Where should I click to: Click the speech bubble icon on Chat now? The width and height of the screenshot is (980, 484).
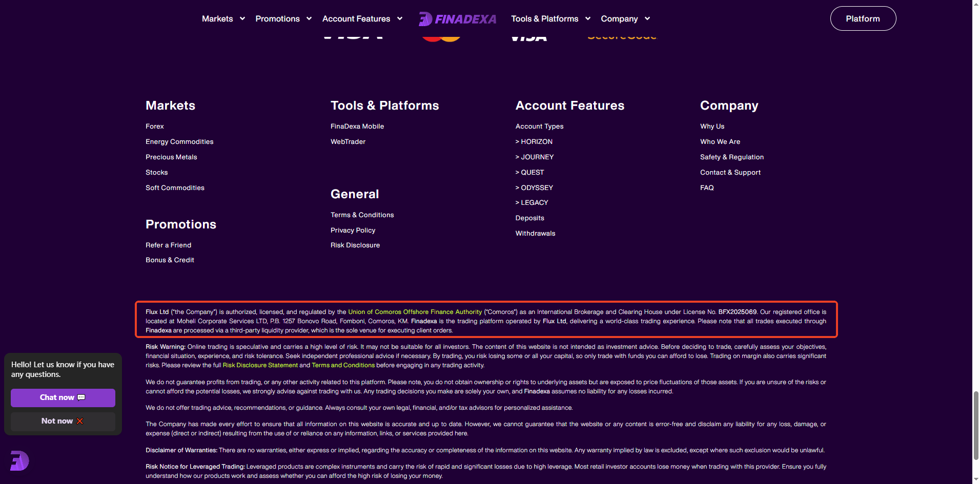point(80,397)
